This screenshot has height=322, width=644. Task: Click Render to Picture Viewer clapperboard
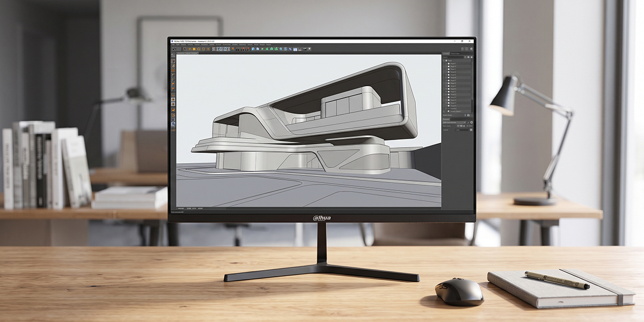[243, 49]
